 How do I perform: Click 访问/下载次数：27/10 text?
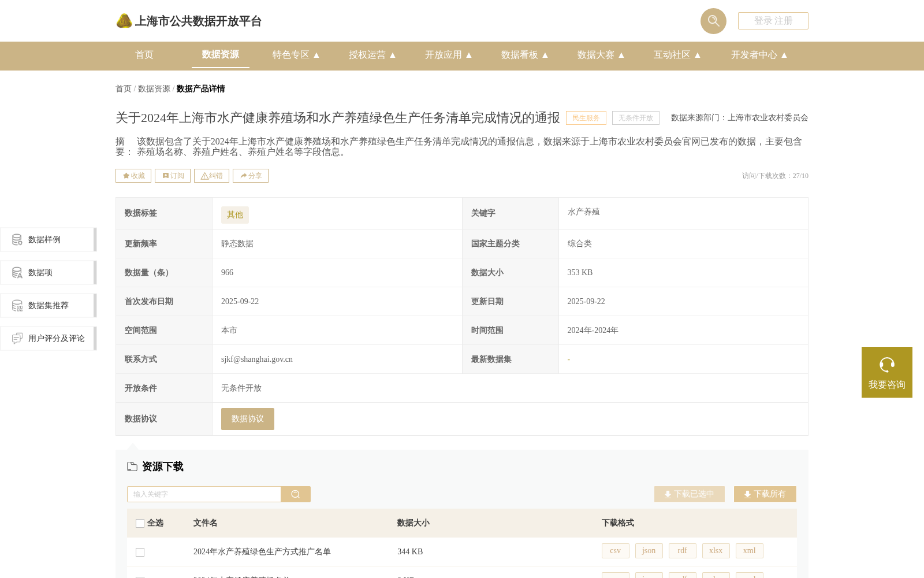[x=775, y=176]
